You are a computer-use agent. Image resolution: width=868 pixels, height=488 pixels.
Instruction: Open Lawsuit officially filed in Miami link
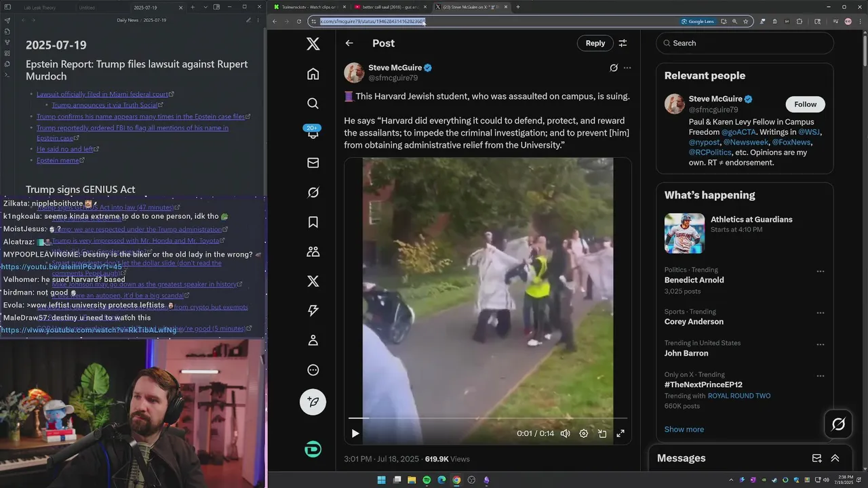[x=102, y=94]
